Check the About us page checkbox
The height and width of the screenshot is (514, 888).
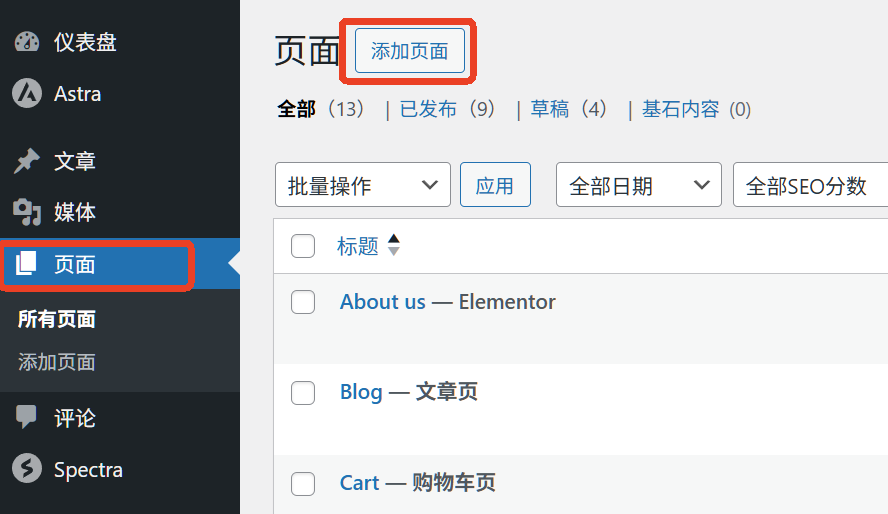[303, 302]
